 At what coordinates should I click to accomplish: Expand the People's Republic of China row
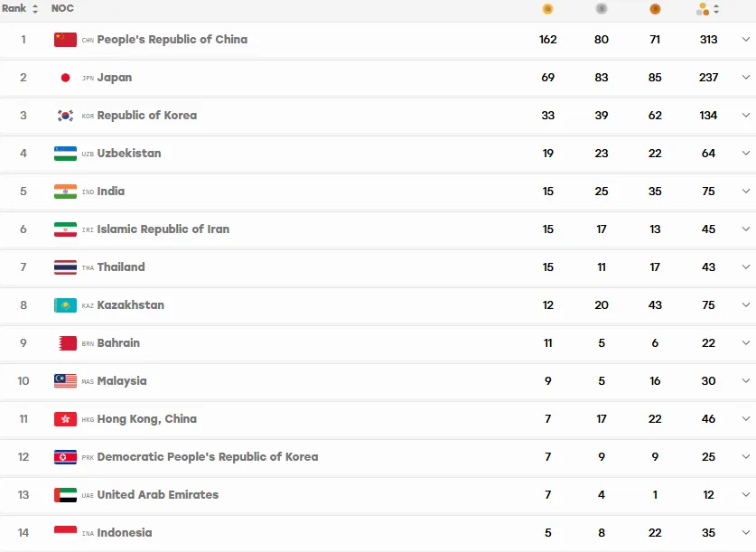(745, 40)
